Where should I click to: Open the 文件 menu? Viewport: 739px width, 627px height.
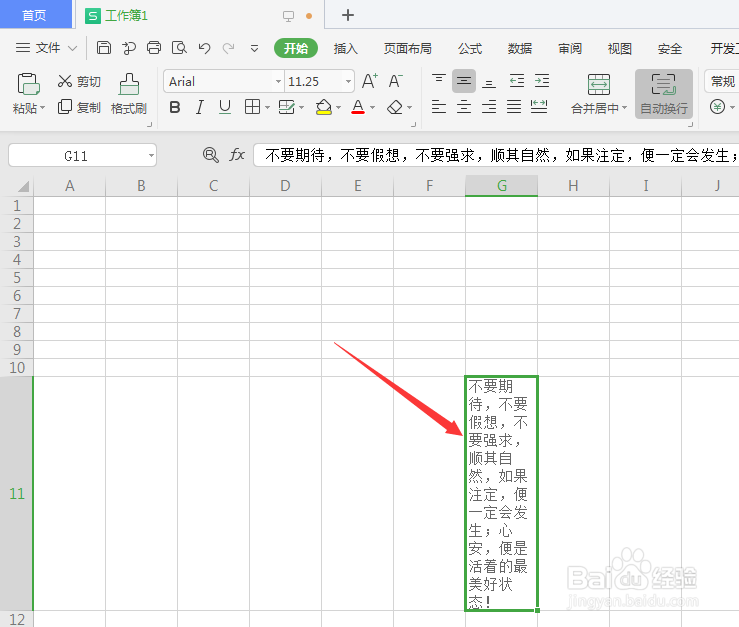(46, 48)
